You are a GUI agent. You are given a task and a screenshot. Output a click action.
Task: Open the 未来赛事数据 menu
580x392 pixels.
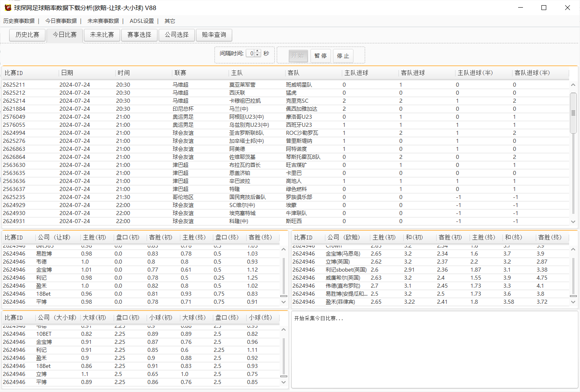coord(103,21)
